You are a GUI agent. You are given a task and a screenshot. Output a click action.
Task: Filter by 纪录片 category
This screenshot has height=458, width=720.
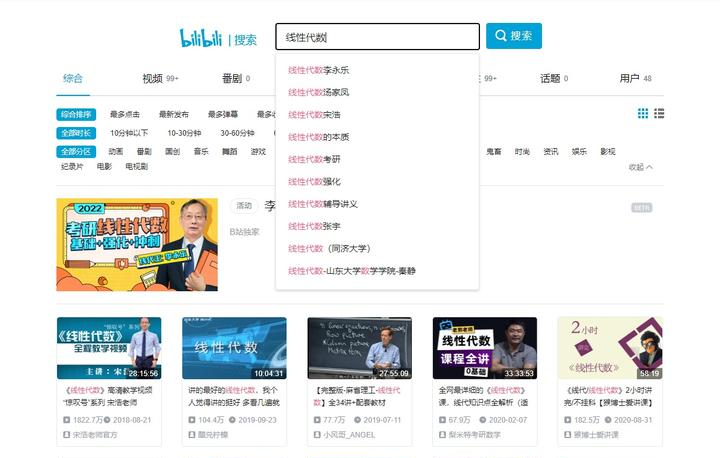pos(72,166)
